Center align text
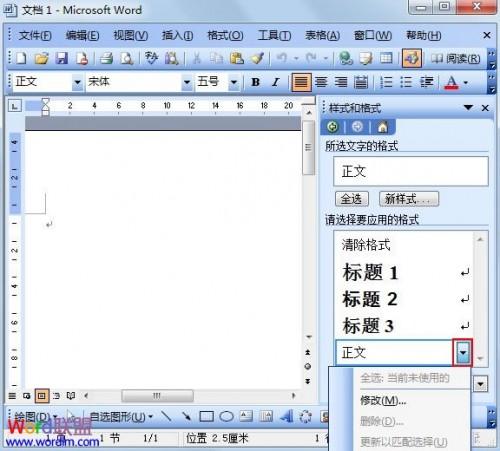The image size is (500, 451). 321,82
